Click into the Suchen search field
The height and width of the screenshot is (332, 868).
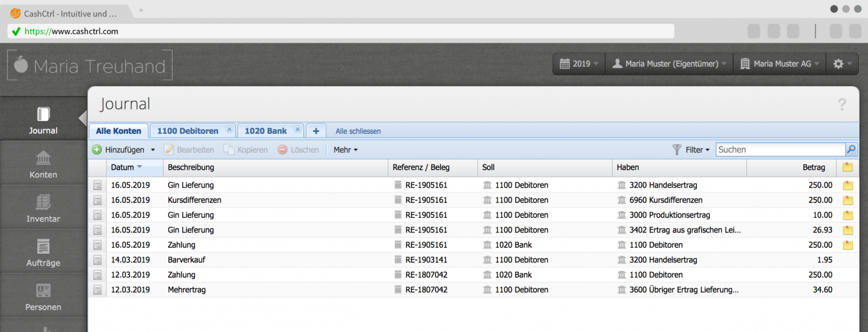[780, 150]
